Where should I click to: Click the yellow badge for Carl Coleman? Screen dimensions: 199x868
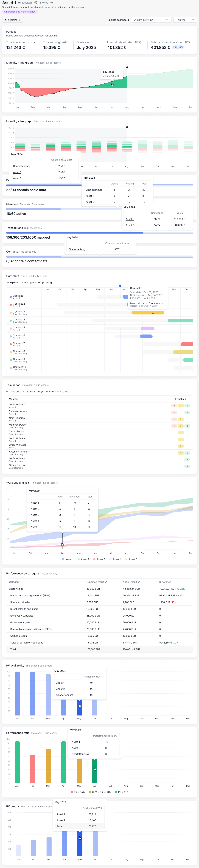click(x=181, y=433)
